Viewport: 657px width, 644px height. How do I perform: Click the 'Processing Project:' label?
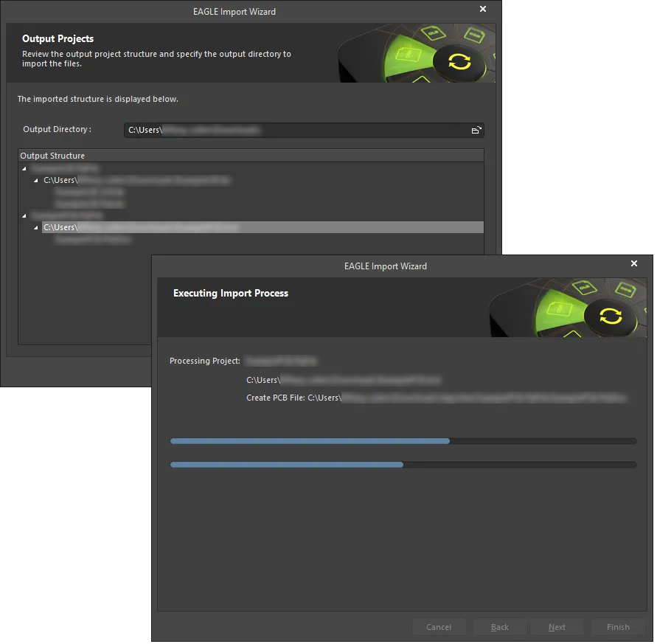[205, 361]
